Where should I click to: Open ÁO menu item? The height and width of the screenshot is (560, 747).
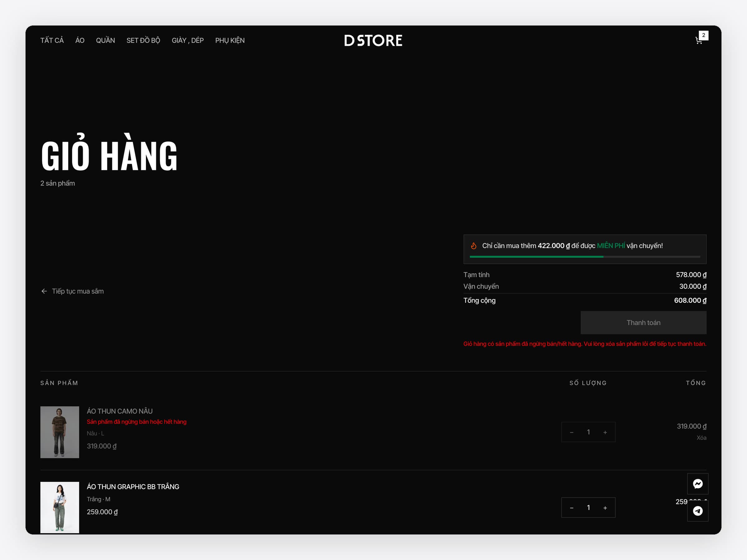(80, 40)
